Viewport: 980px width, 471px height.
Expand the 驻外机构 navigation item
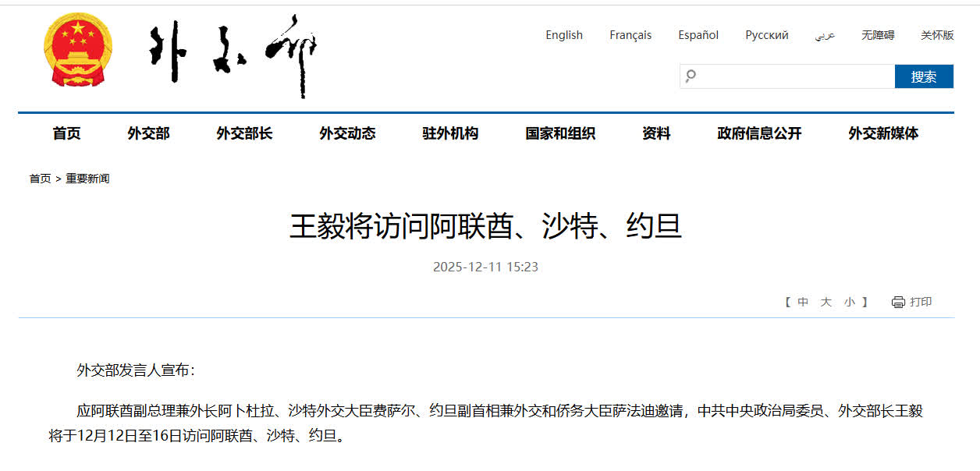(450, 133)
